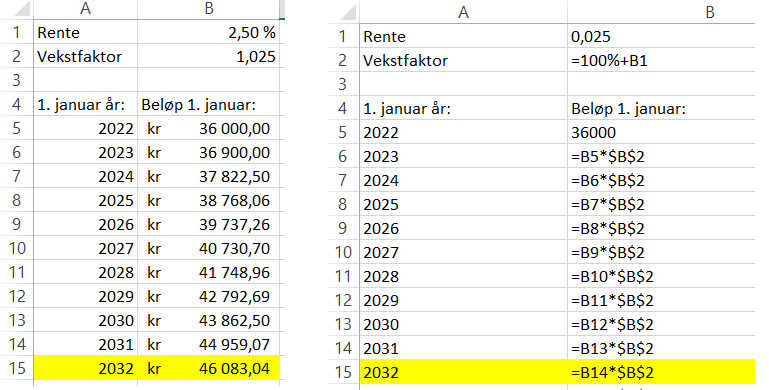This screenshot has width=769, height=390.
Task: Click row header 15 in left sheet
Action: click(17, 368)
